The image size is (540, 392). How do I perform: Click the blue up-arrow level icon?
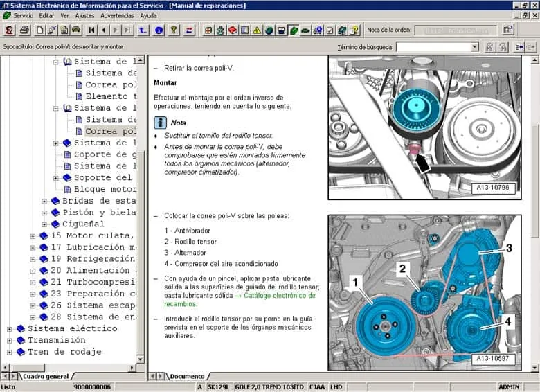point(143,30)
